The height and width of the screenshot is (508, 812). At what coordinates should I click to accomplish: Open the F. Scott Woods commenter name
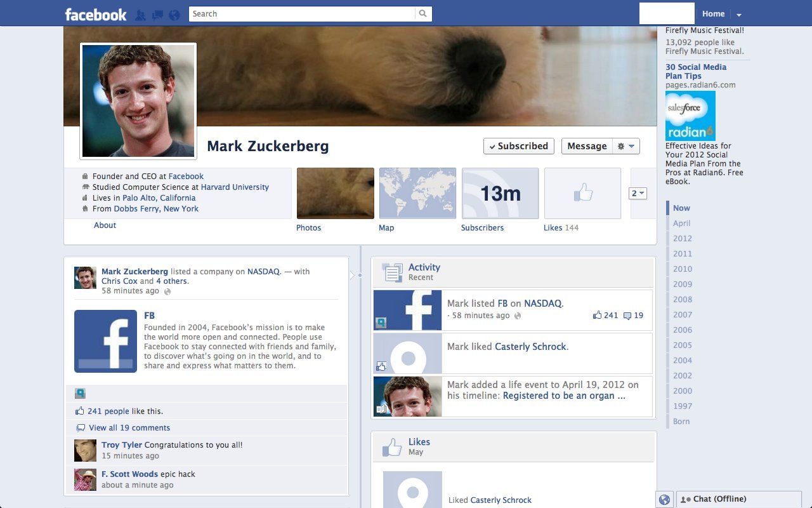pos(129,474)
